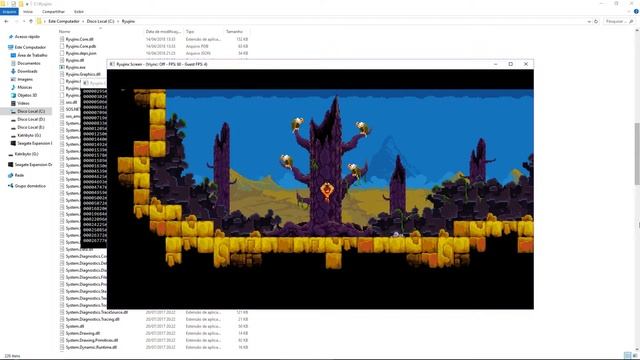This screenshot has height=360, width=640.
Task: Click the Ryujinx.Core.pdb file icon
Action: [x=62, y=46]
